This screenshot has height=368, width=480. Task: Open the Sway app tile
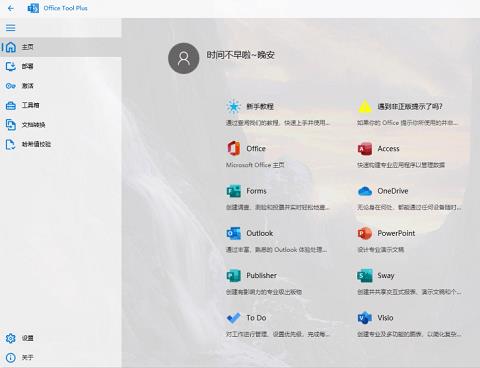(409, 283)
